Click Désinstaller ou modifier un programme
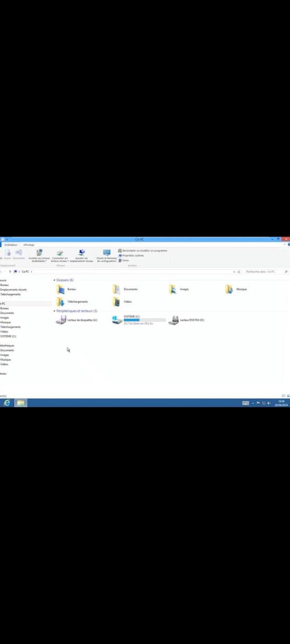Image resolution: width=290 pixels, height=644 pixels. pos(143,251)
